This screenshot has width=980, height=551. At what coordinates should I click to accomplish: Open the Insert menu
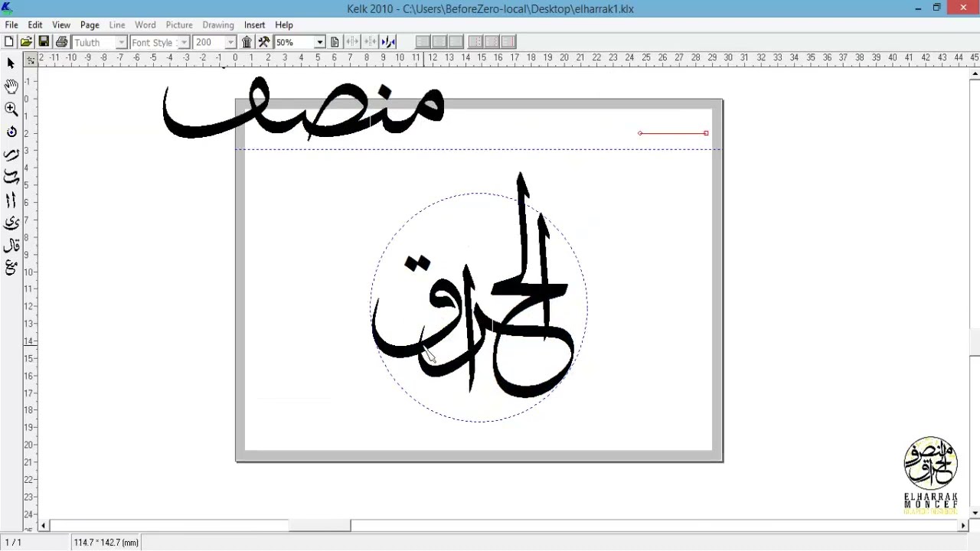pos(254,24)
